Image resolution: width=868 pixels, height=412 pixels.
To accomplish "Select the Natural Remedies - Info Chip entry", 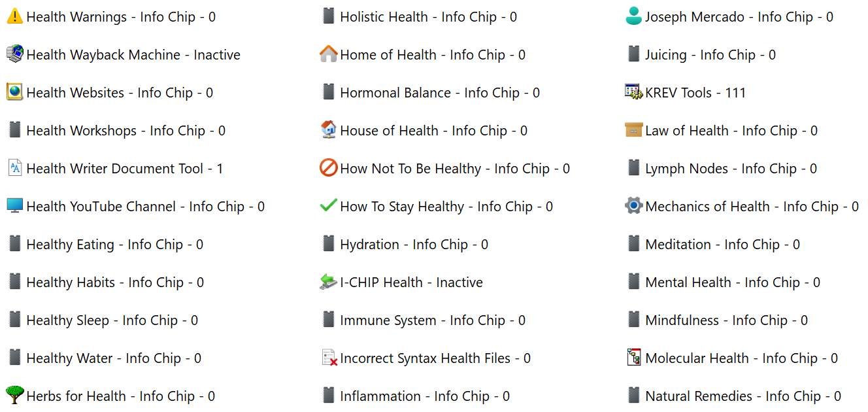I will (x=743, y=396).
